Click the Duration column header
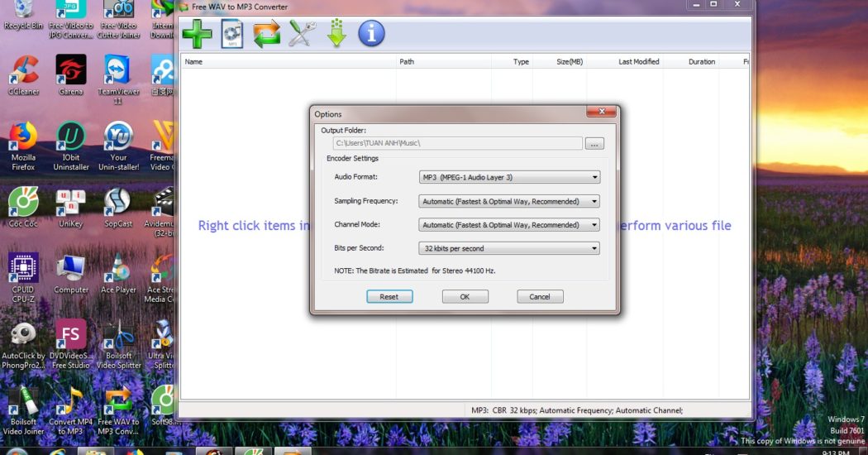This screenshot has width=868, height=455. coord(691,61)
